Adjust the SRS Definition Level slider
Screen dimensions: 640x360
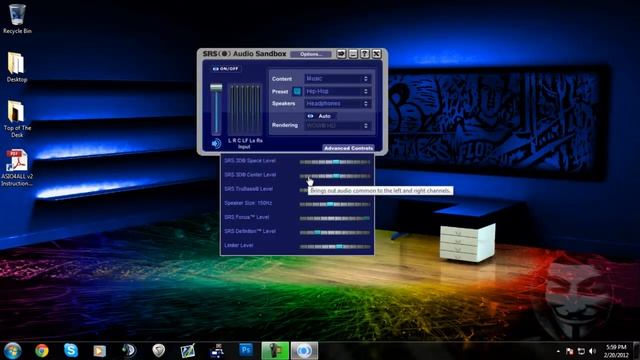(335, 232)
